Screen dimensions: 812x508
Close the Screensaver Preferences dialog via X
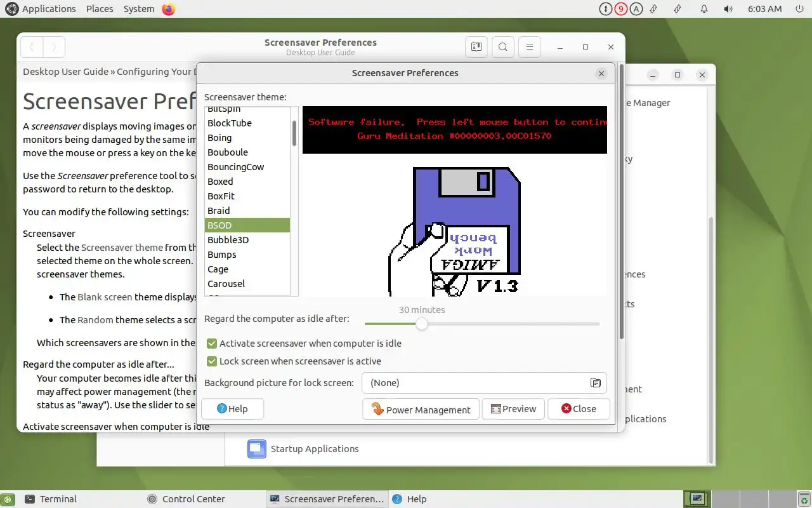[601, 74]
